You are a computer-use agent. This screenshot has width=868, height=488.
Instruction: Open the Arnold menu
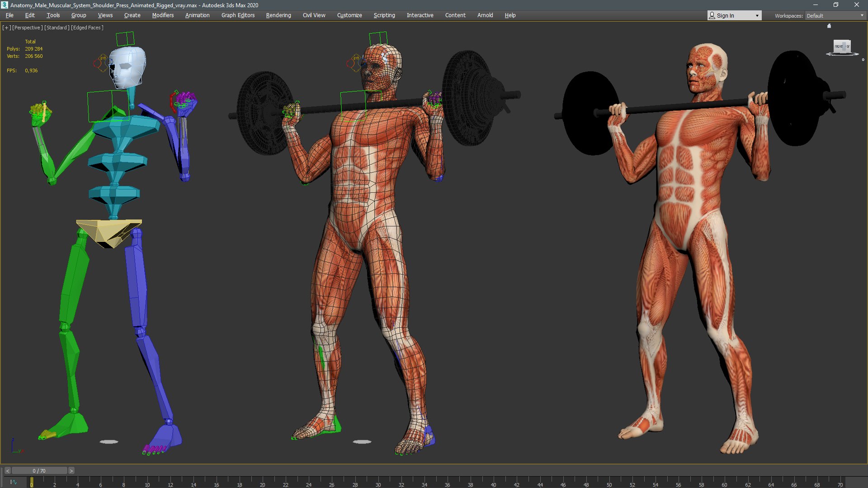(x=485, y=15)
